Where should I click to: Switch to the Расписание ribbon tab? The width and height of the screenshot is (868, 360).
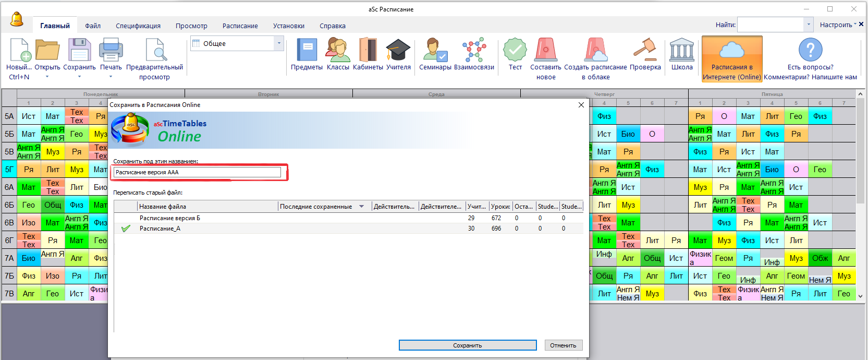(x=240, y=26)
